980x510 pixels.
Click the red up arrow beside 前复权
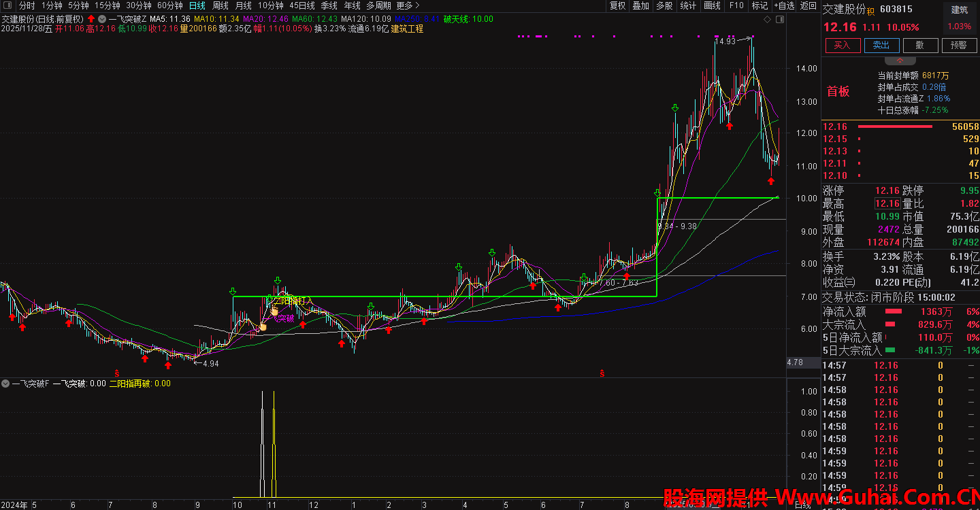tap(91, 19)
